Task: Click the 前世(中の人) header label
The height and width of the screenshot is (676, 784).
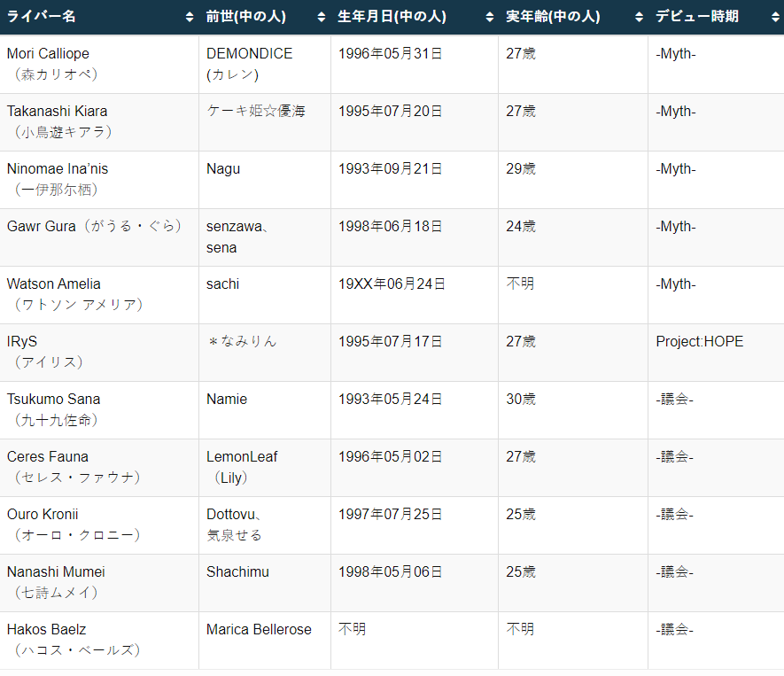Action: click(x=246, y=17)
